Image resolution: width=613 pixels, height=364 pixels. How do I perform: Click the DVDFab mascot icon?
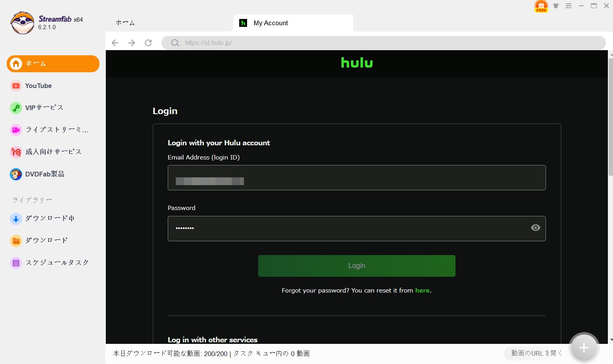tap(16, 174)
